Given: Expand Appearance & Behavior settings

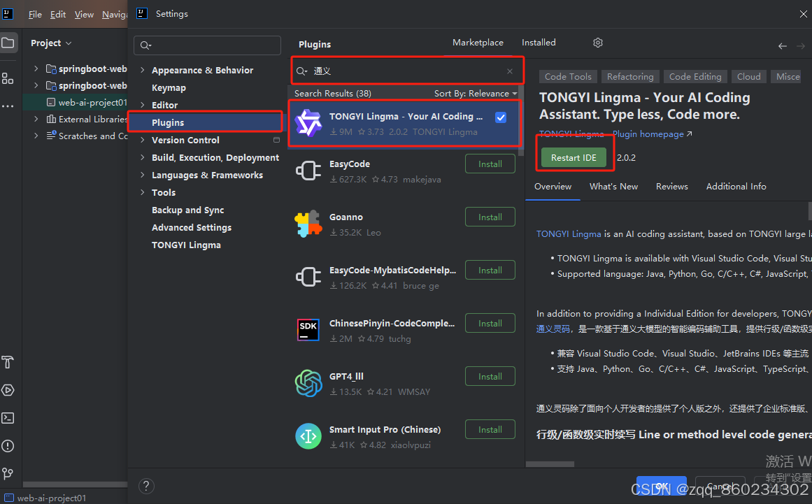Looking at the screenshot, I should (142, 70).
